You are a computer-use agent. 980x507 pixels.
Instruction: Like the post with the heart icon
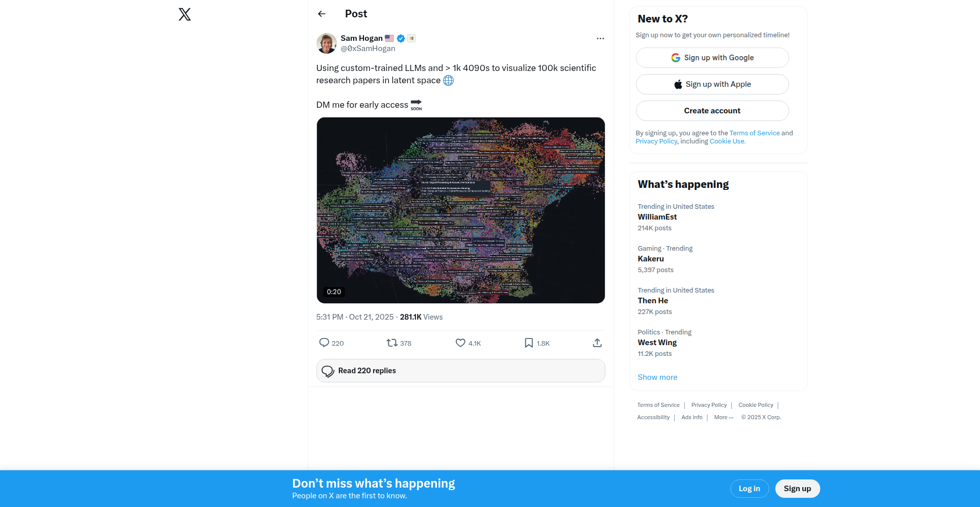pyautogui.click(x=460, y=343)
